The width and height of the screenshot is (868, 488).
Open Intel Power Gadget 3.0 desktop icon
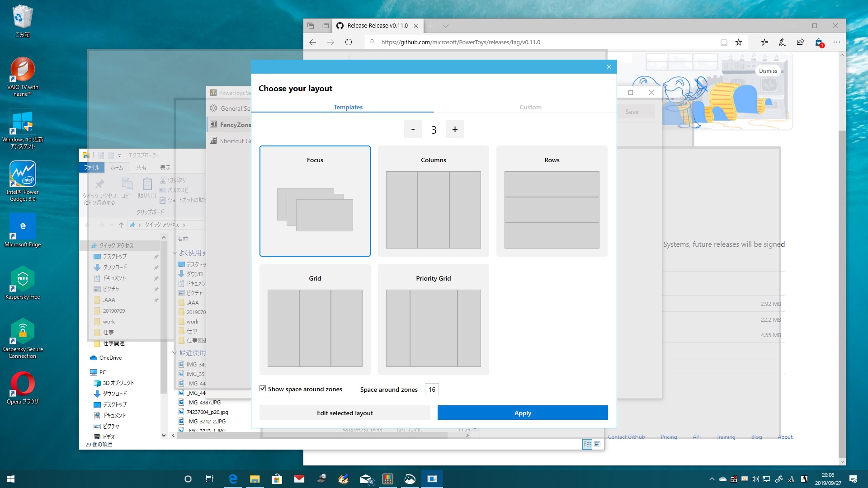[x=22, y=181]
